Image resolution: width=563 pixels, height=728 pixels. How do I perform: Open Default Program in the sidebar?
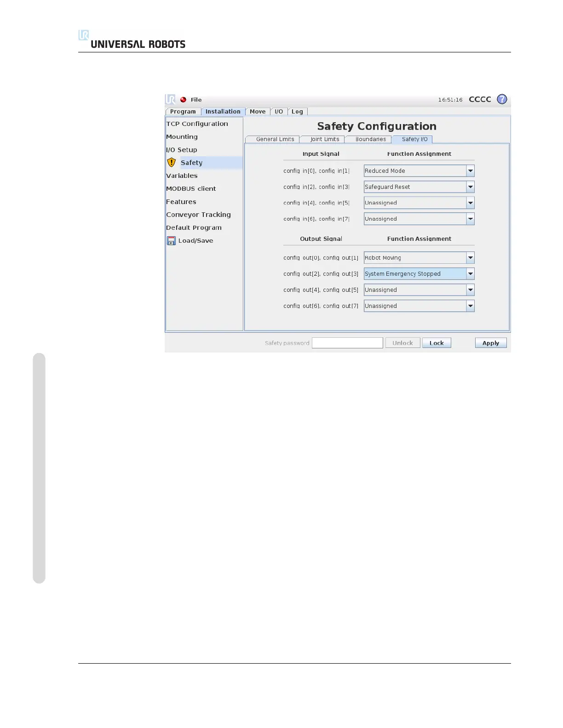pos(194,227)
